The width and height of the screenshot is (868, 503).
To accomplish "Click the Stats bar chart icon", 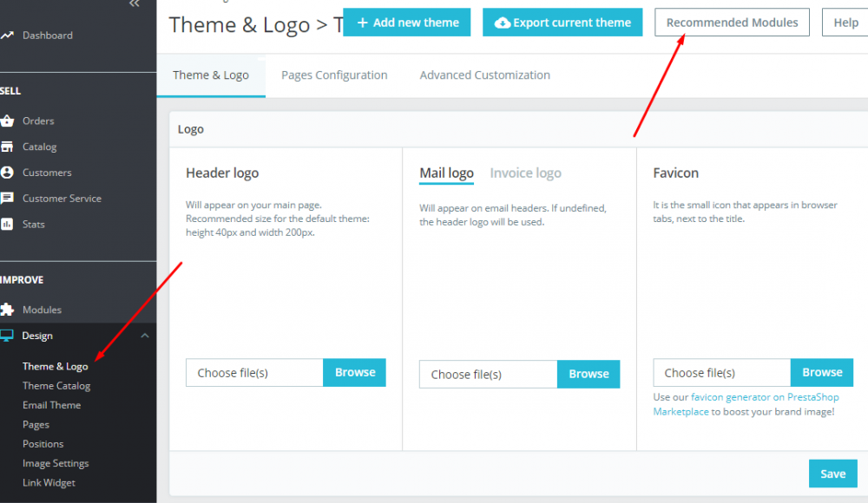I will click(7, 224).
